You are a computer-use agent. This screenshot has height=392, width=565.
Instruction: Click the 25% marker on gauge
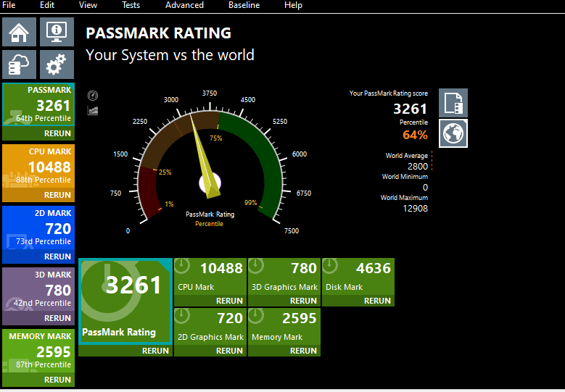pyautogui.click(x=165, y=172)
